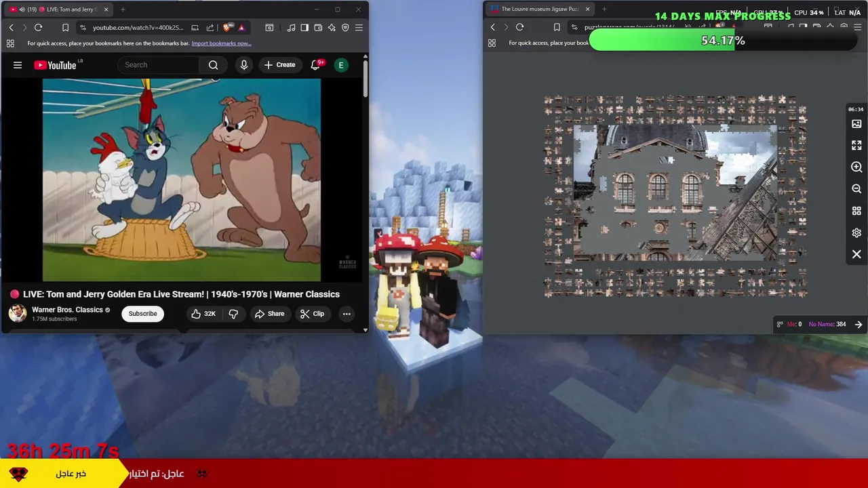Show puzzle preview image icon
This screenshot has height=488, width=868.
point(856,124)
